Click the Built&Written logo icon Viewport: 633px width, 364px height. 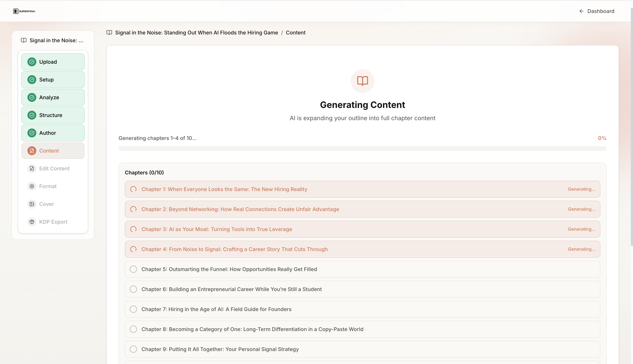[x=16, y=11]
